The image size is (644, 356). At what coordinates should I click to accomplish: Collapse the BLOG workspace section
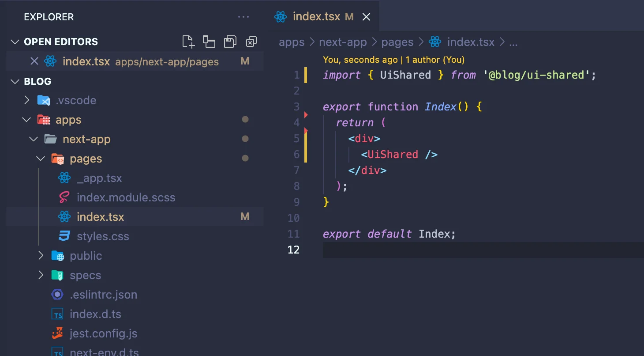15,81
